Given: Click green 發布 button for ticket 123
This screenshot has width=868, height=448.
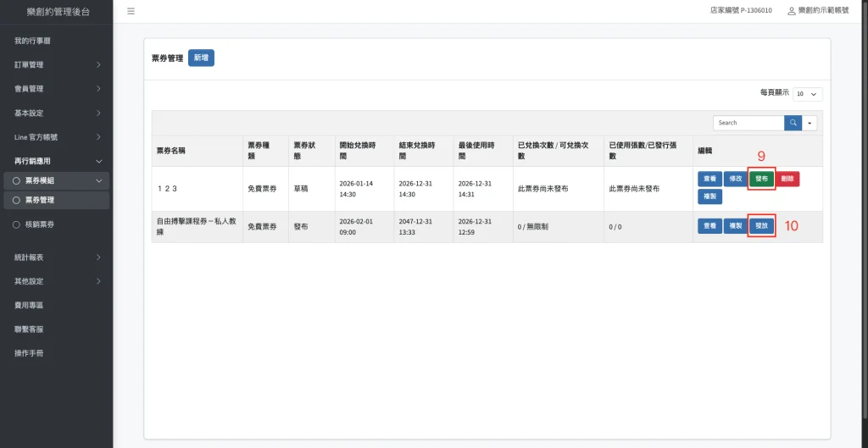Looking at the screenshot, I should point(761,179).
